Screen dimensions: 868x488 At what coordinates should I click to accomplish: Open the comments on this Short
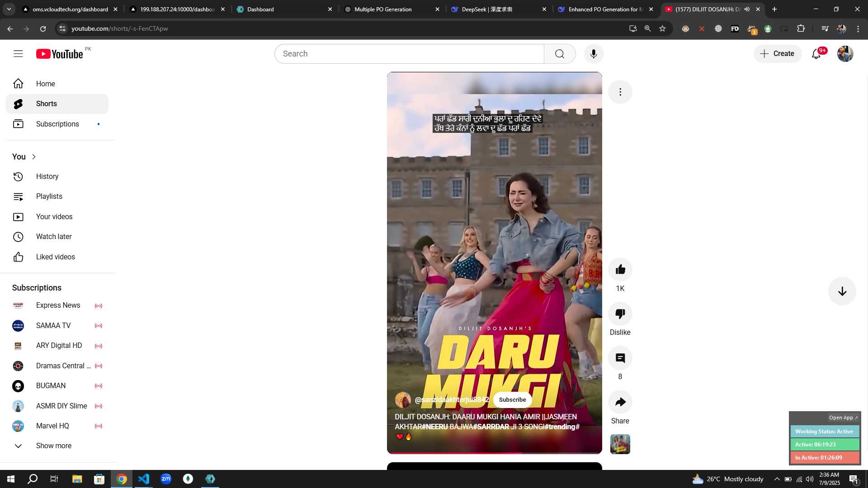(x=620, y=358)
